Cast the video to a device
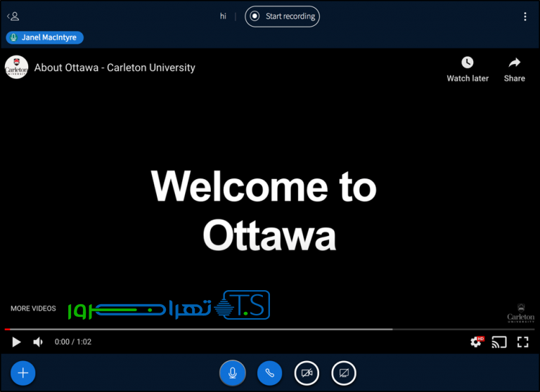The height and width of the screenshot is (392, 540). click(499, 342)
